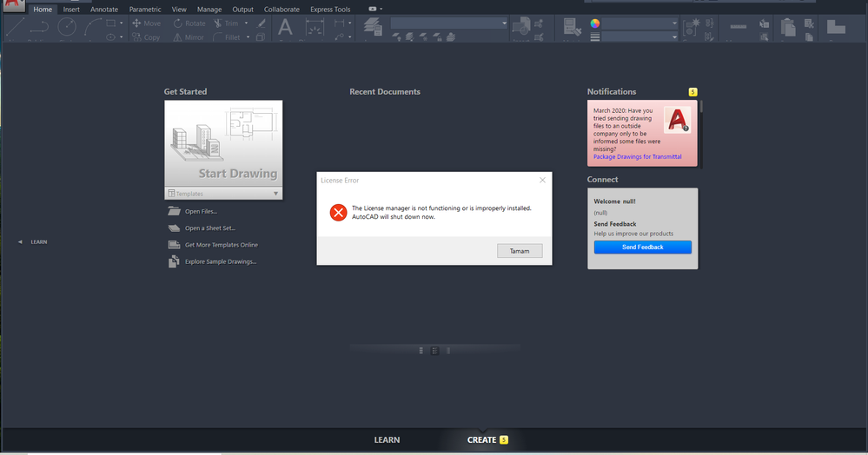Image resolution: width=868 pixels, height=455 pixels.
Task: Select the Arc tool
Action: [x=92, y=28]
